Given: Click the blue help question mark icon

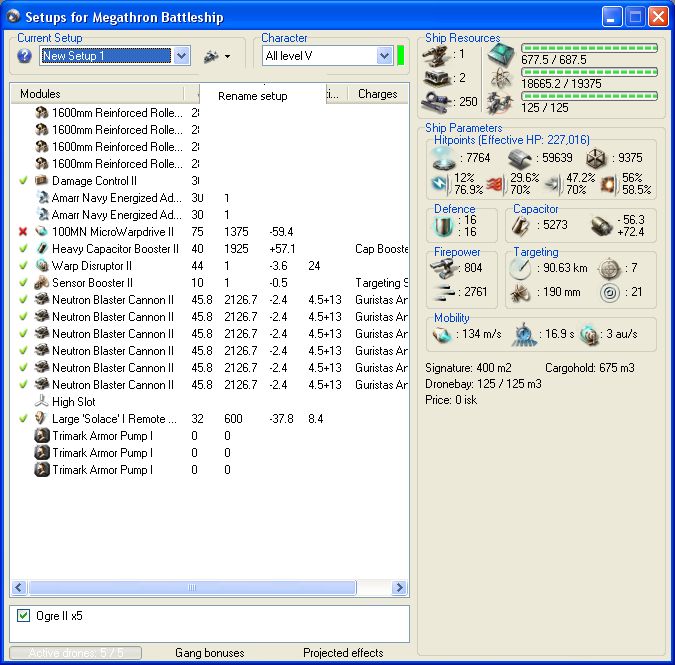Looking at the screenshot, I should [25, 56].
